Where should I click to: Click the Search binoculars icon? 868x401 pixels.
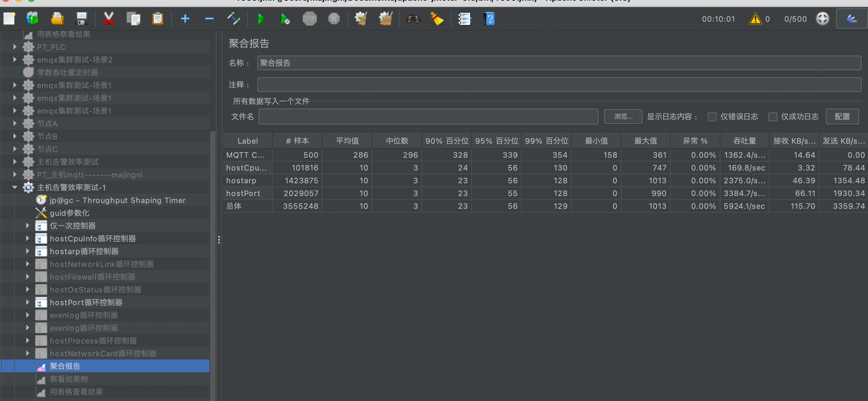tap(413, 19)
